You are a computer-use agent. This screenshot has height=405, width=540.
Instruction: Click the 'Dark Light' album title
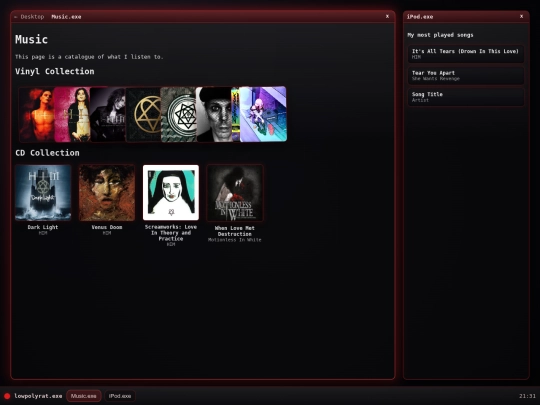pos(43,227)
